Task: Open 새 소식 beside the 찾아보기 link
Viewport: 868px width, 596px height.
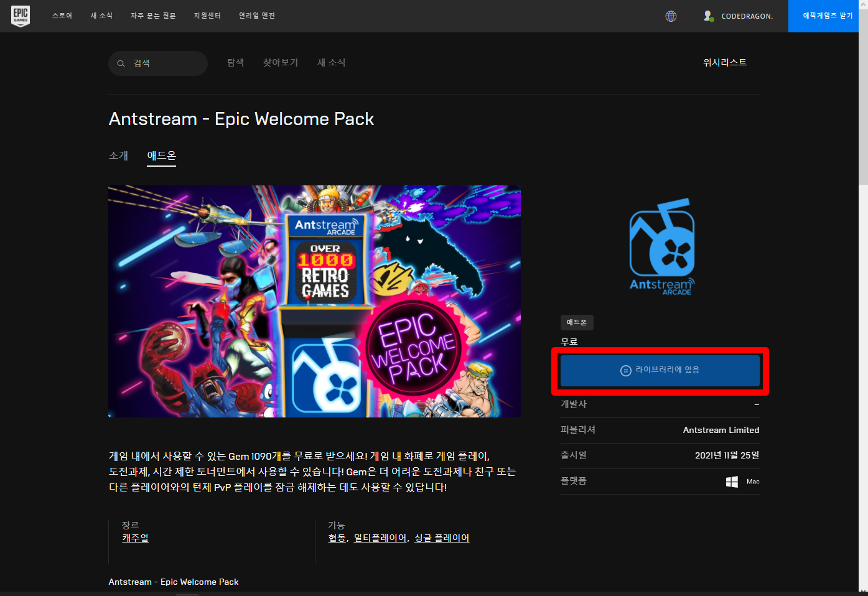Action: [331, 63]
